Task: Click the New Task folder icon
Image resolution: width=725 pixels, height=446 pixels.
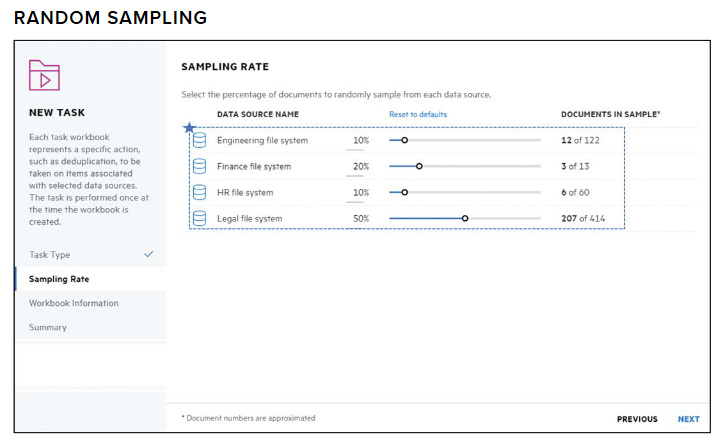Action: [x=44, y=76]
